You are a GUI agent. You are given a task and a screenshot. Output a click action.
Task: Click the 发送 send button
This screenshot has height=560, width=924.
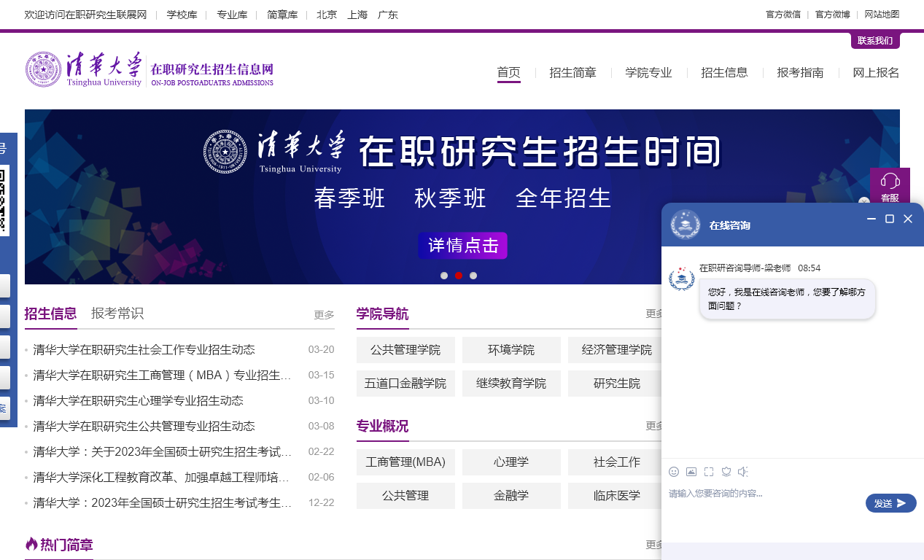point(890,502)
